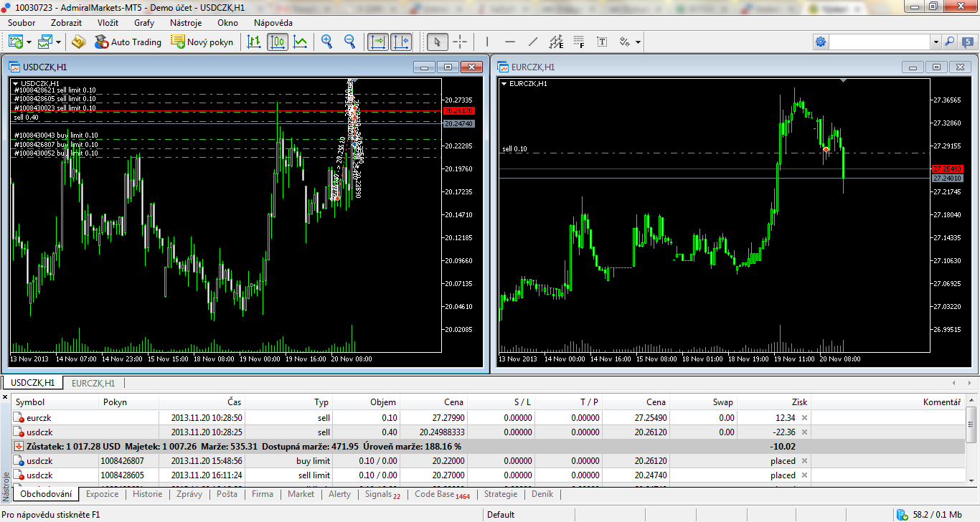
Task: Expand the search field dropdown arrow
Action: coord(936,42)
